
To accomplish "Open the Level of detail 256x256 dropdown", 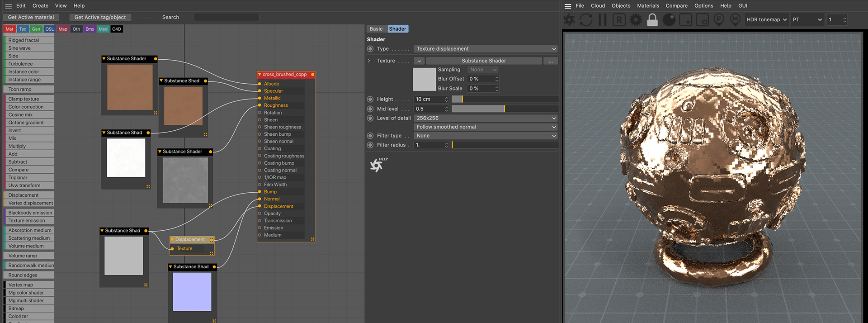I will click(486, 118).
